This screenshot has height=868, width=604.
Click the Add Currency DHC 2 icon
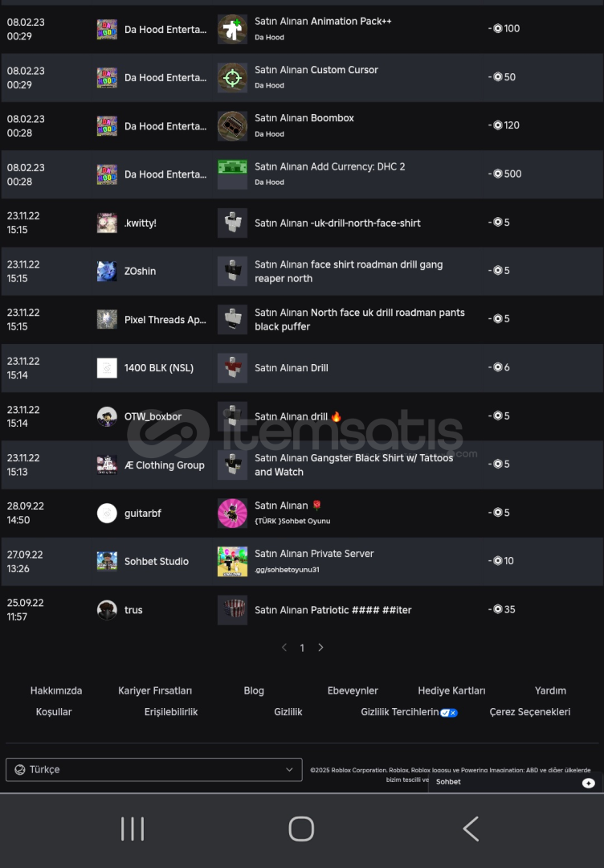coord(232,174)
